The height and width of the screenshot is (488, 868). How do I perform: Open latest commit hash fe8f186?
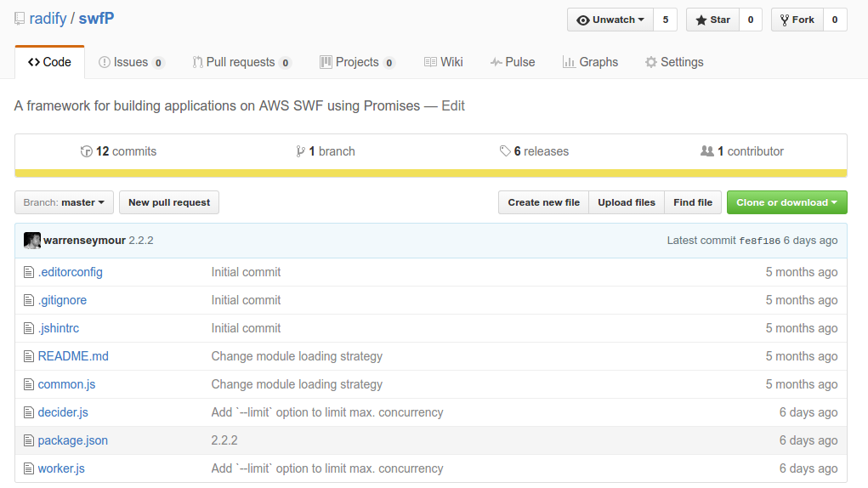pyautogui.click(x=759, y=241)
